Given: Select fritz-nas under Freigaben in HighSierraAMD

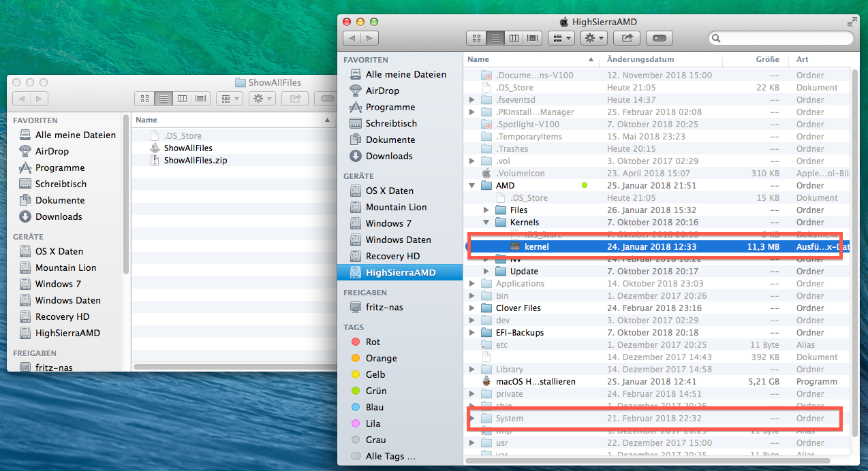Looking at the screenshot, I should [x=384, y=307].
